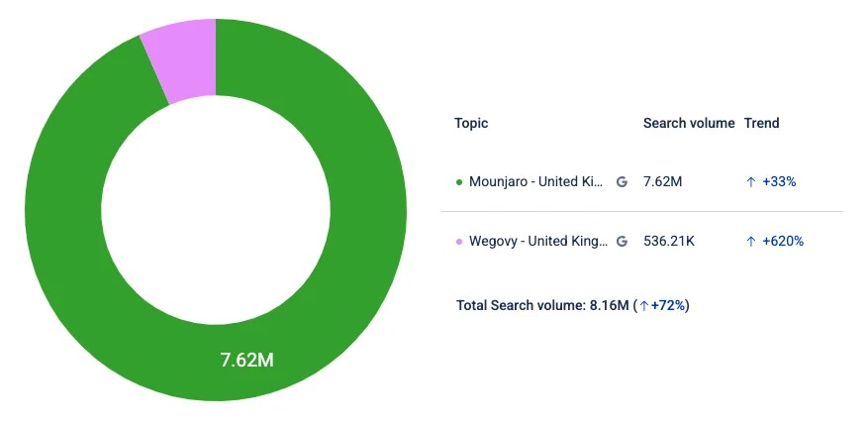Click the Google icon beside Wegovy
The width and height of the screenshot is (868, 424).
coord(622,241)
